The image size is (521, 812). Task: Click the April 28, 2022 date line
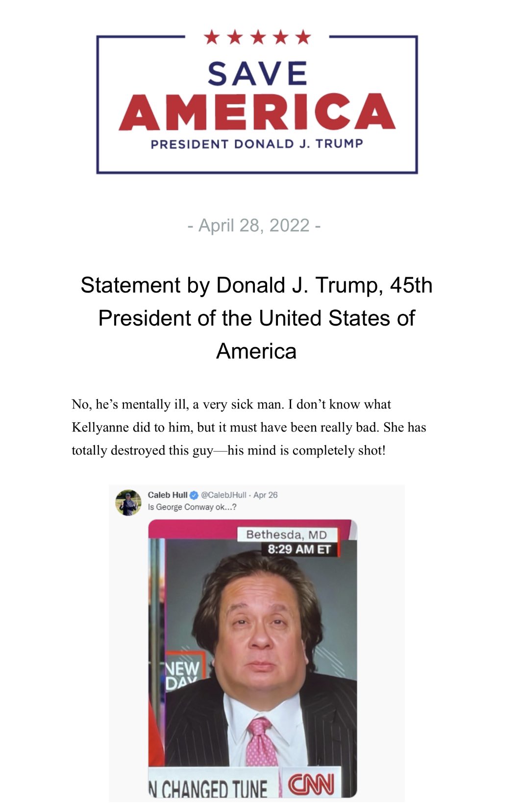pyautogui.click(x=254, y=226)
